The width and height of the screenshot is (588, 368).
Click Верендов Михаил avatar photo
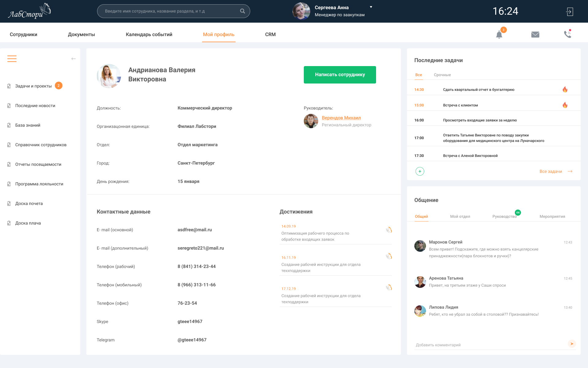[311, 121]
